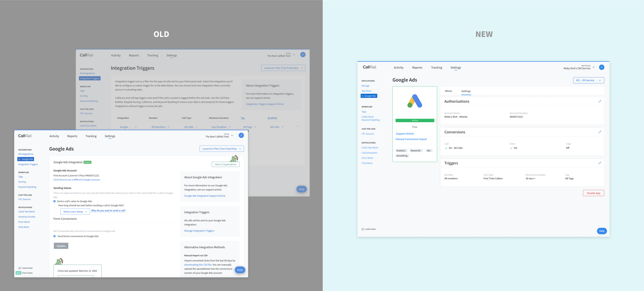Open Lead Center via speech bubble icon
644x291 pixels.
[x=362, y=229]
